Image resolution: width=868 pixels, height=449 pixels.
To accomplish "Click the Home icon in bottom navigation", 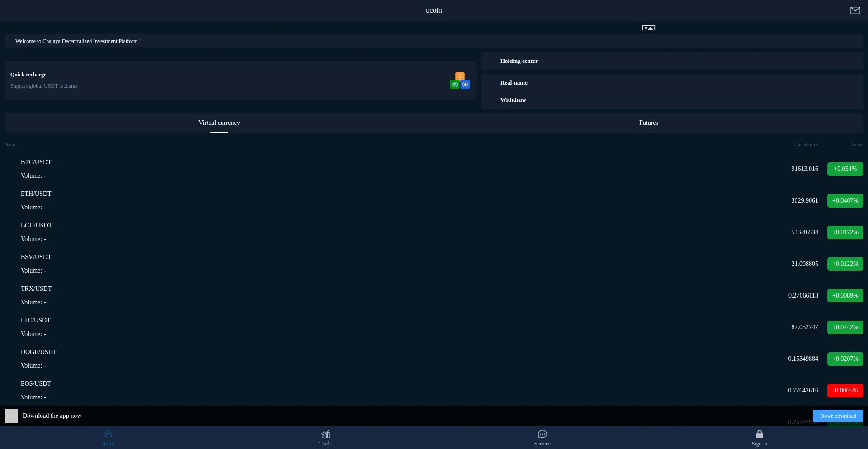I will click(108, 434).
